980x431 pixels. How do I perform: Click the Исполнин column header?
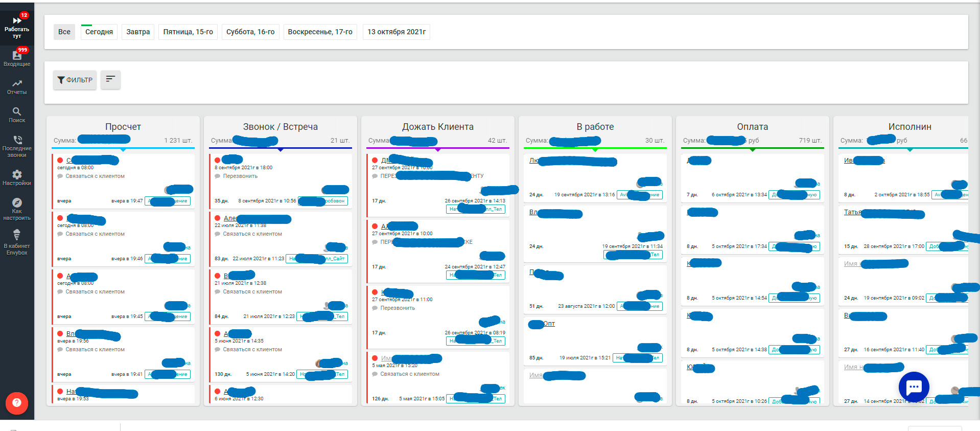click(x=910, y=127)
